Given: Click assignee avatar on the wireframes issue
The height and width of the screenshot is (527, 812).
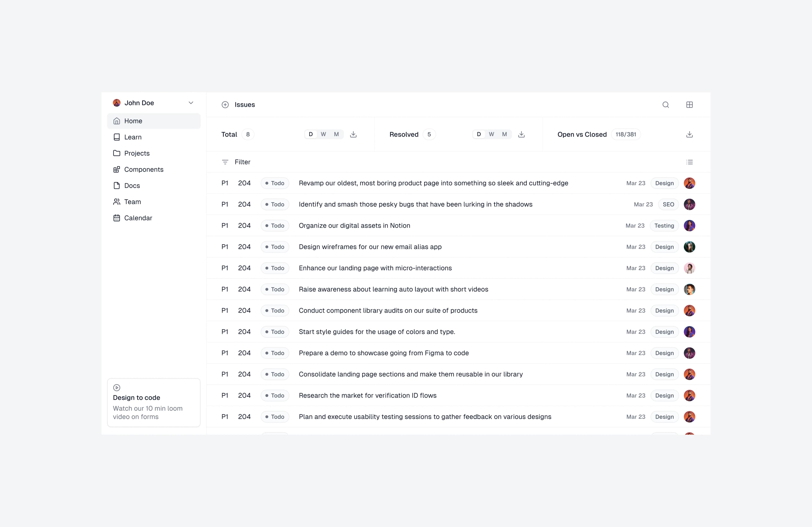Looking at the screenshot, I should pyautogui.click(x=690, y=247).
